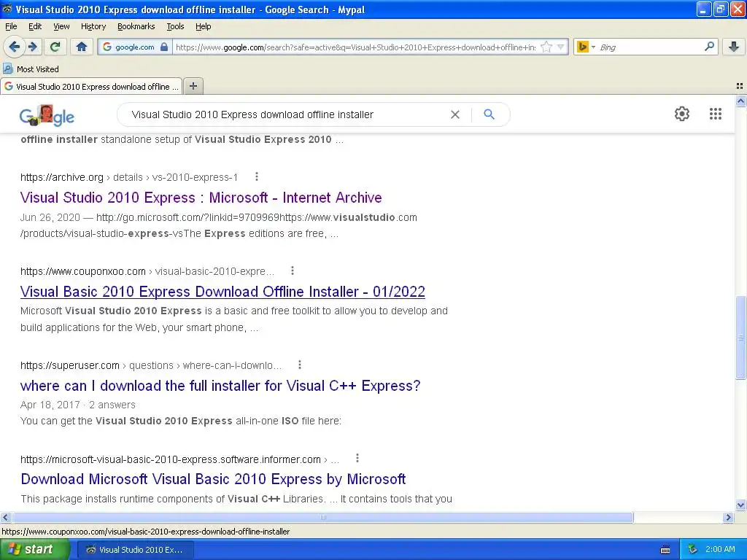Click the 2:00 AM taskbar clock
Viewport: 747px width, 560px height.
pos(720,549)
